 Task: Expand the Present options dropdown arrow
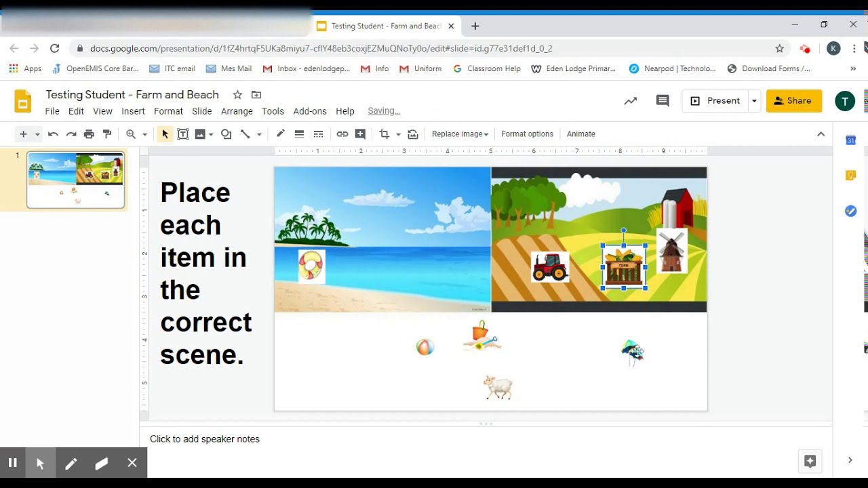(x=754, y=101)
